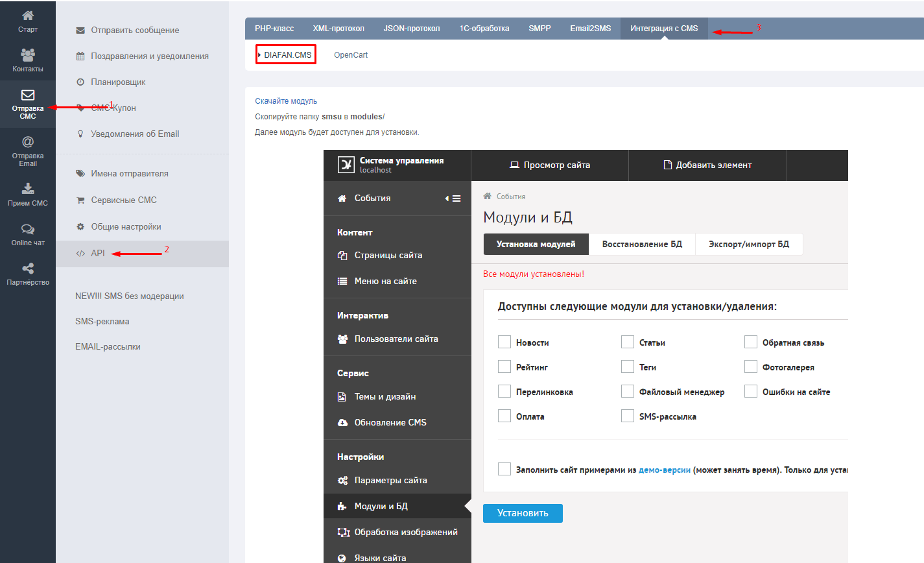Image resolution: width=924 pixels, height=563 pixels.
Task: Toggle the Заполнить сайт примерами checkbox
Action: (504, 469)
